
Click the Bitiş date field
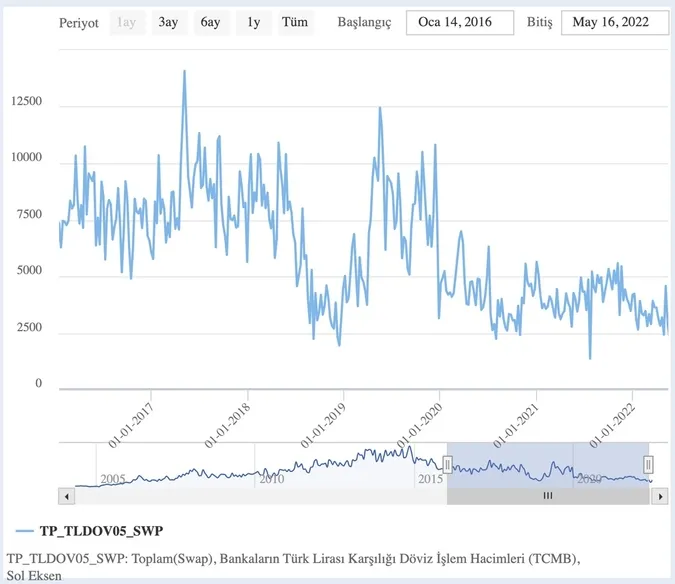pyautogui.click(x=614, y=23)
